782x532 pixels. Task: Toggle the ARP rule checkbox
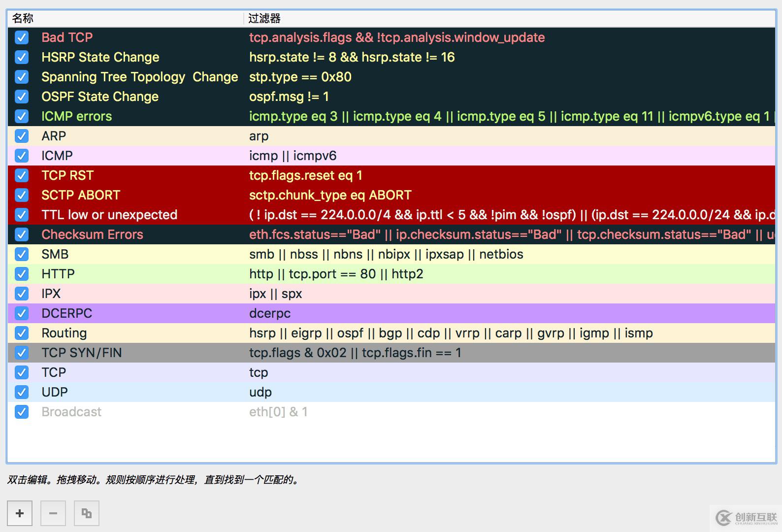coord(22,136)
